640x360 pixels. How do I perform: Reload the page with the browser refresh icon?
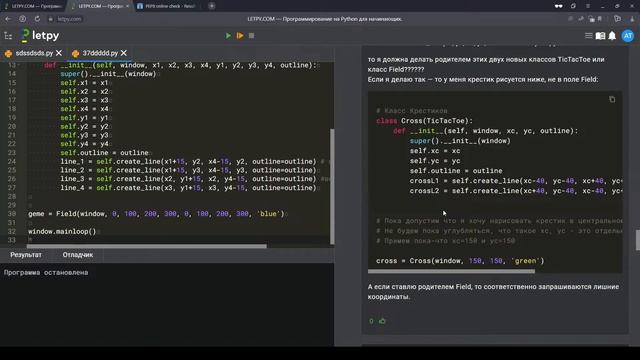pyautogui.click(x=37, y=19)
